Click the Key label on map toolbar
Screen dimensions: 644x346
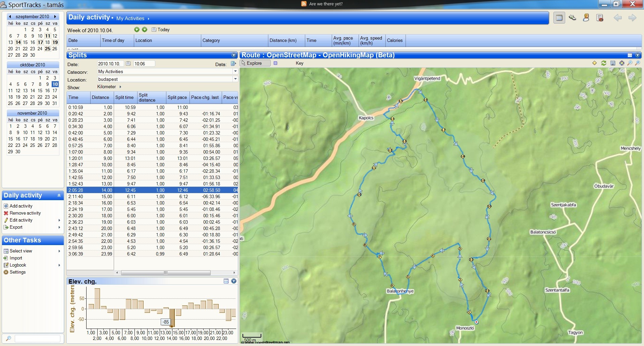pos(300,63)
